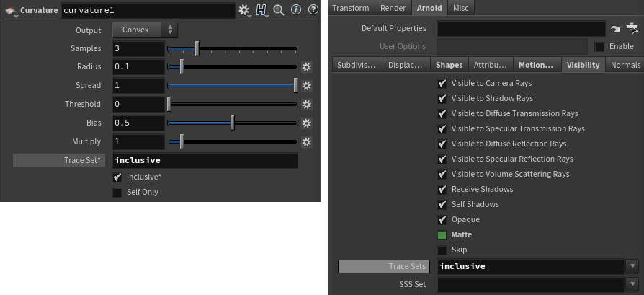This screenshot has width=644, height=295.
Task: Open the Normals sub-tab
Action: tap(625, 65)
